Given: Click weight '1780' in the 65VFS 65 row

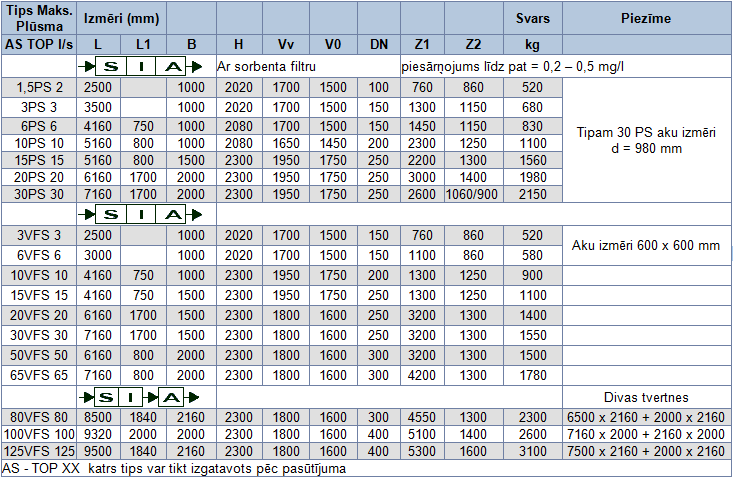Looking at the screenshot, I should coord(532,375).
